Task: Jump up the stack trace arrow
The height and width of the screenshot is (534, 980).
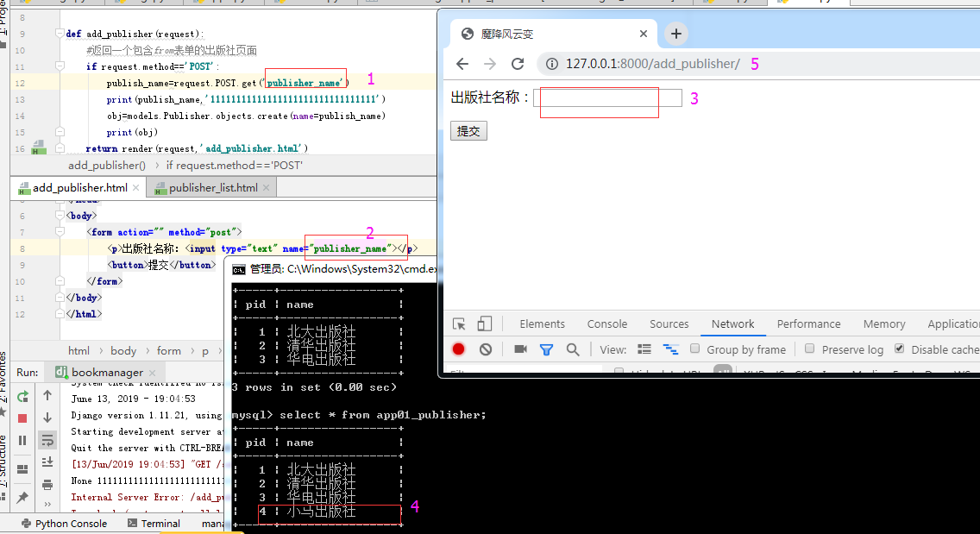Action: tap(47, 395)
